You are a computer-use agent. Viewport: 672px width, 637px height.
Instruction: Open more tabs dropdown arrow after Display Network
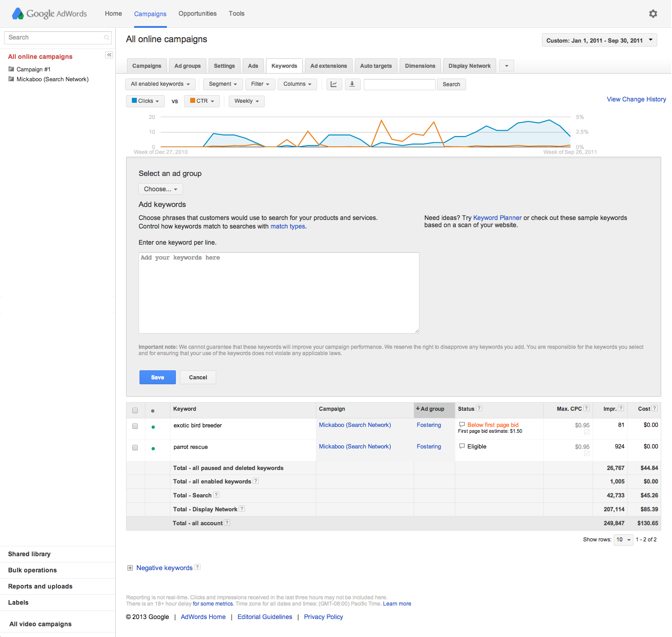(x=506, y=66)
